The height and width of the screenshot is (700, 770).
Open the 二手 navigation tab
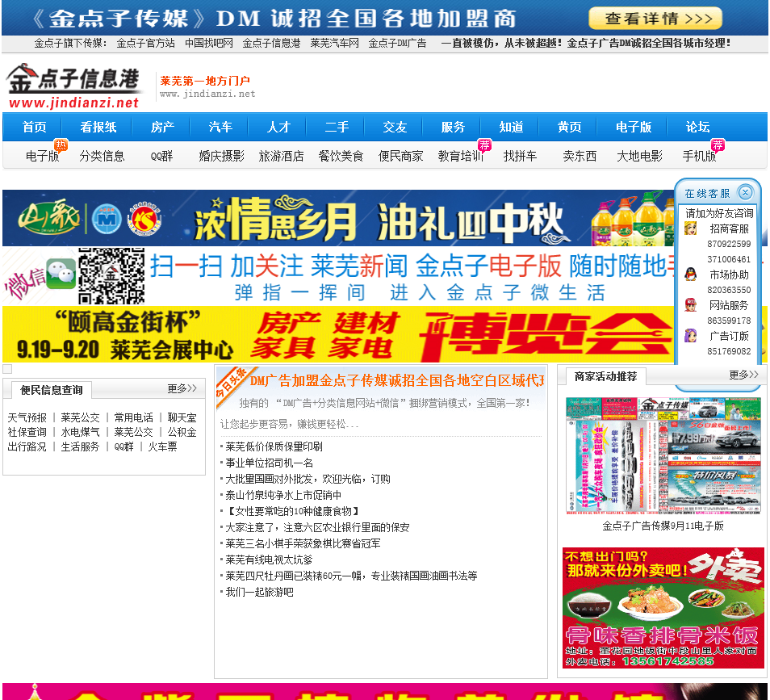(x=337, y=128)
